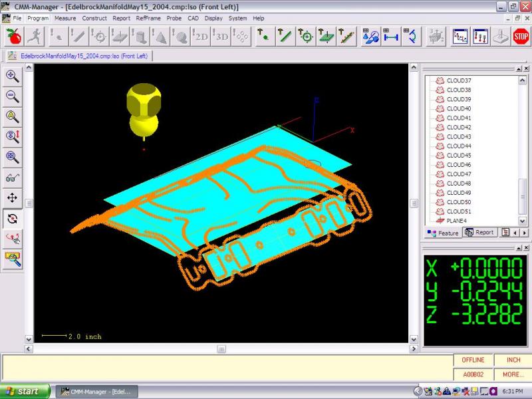
Task: Switch to the Report tab
Action: click(x=479, y=233)
